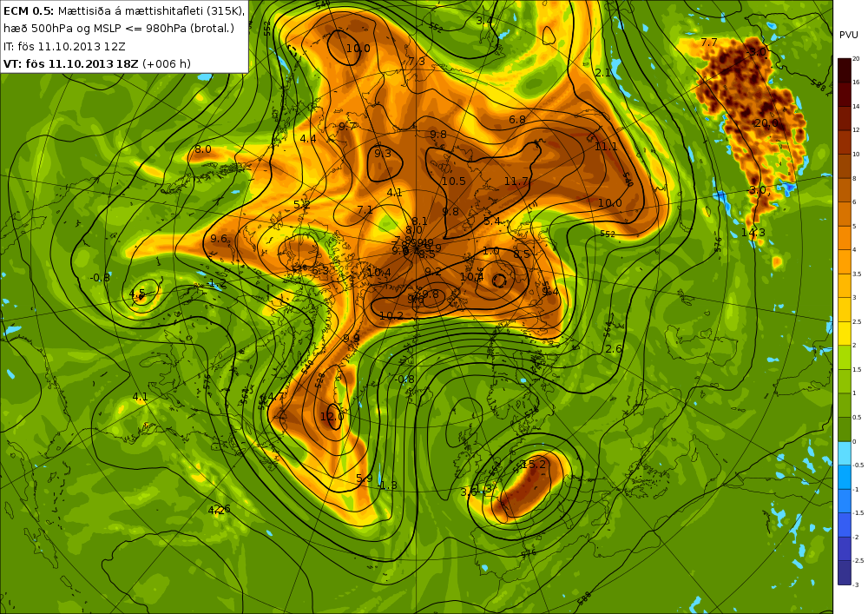The height and width of the screenshot is (614, 868).
Task: Click the map value '3.4' at top edge
Action: click(x=484, y=21)
